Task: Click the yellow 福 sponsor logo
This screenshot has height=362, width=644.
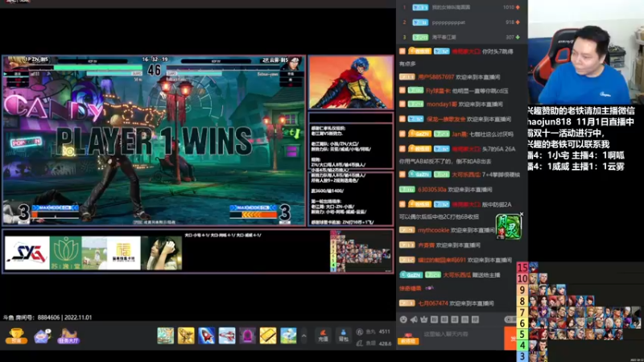Action: [124, 253]
